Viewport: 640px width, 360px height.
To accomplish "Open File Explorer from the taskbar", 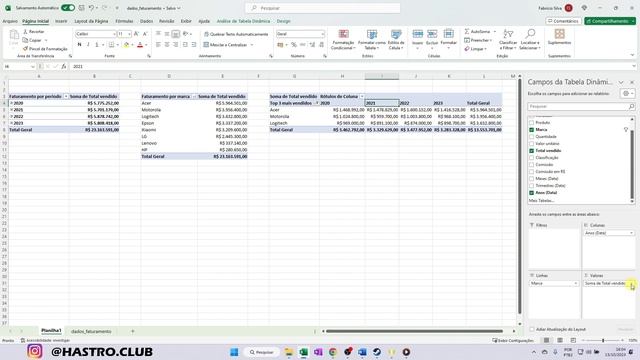I will (x=289, y=352).
